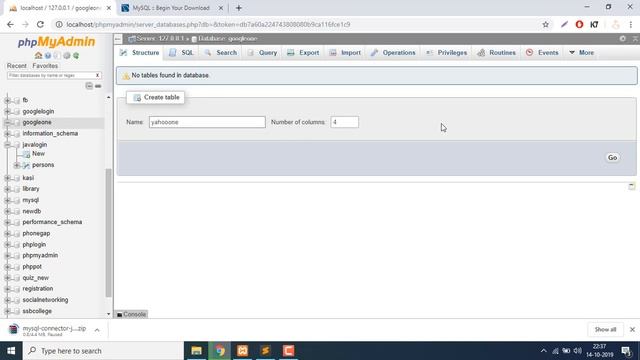Open the Console panel
Screen dimensions: 640x360
click(131, 314)
